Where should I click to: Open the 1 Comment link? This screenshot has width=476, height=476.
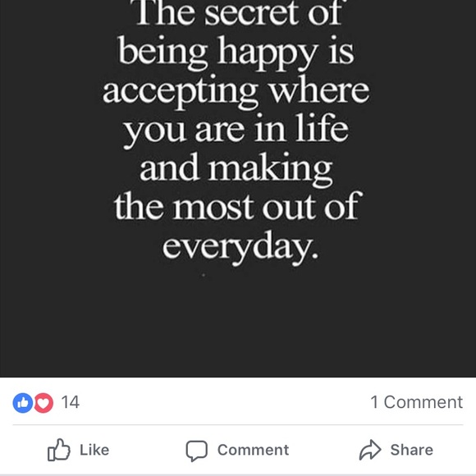pyautogui.click(x=417, y=402)
